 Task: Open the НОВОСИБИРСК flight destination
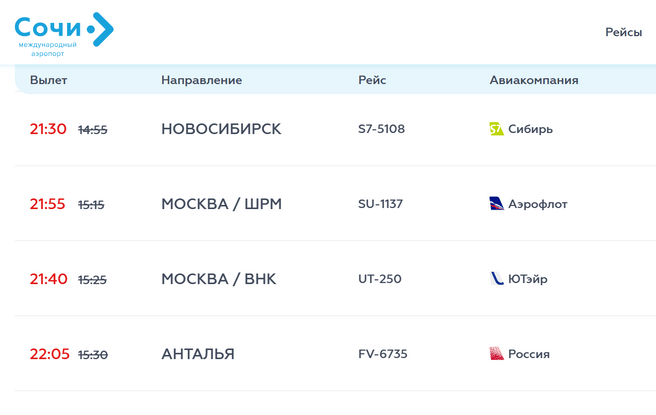click(221, 129)
